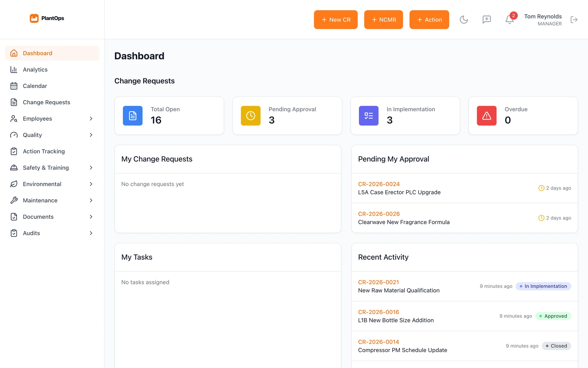Open CR-2026-0014 Compressor PM entry
The image size is (588, 368).
pos(379,342)
